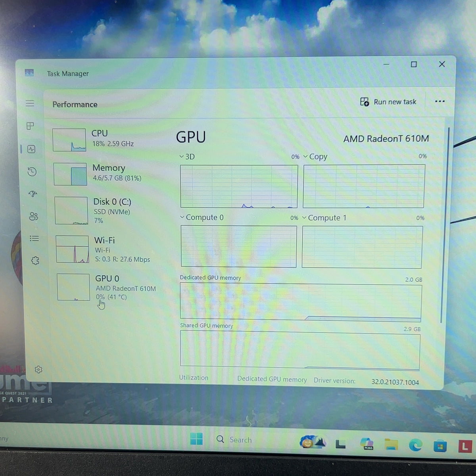Click the taskbar Search box
The width and height of the screenshot is (476, 476).
tap(235, 440)
